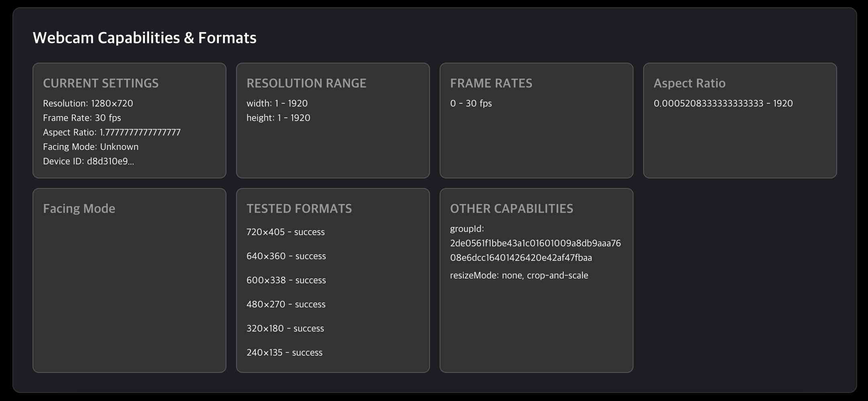The image size is (868, 401).
Task: Click the Frame Rate 30 fps entry
Action: pos(82,118)
